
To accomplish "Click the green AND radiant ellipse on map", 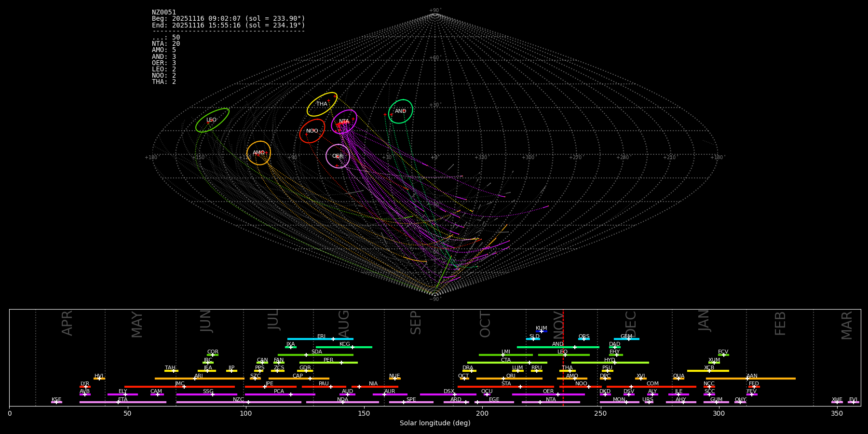I will click(400, 111).
